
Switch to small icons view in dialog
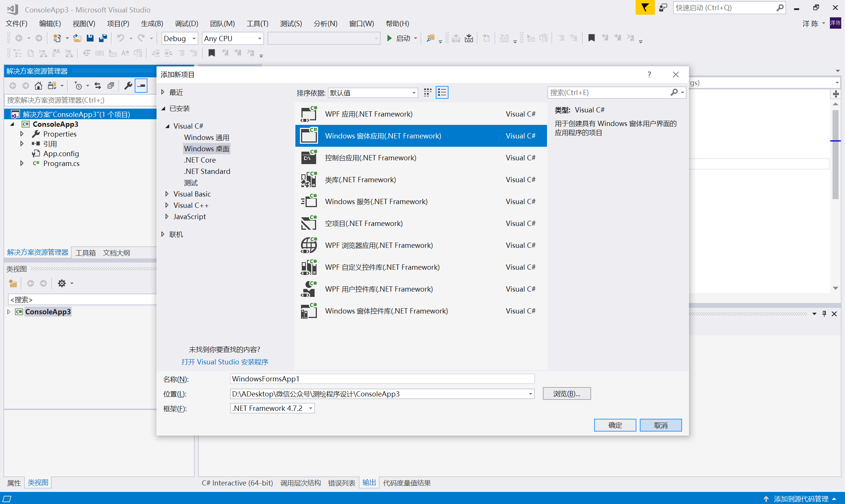(427, 92)
